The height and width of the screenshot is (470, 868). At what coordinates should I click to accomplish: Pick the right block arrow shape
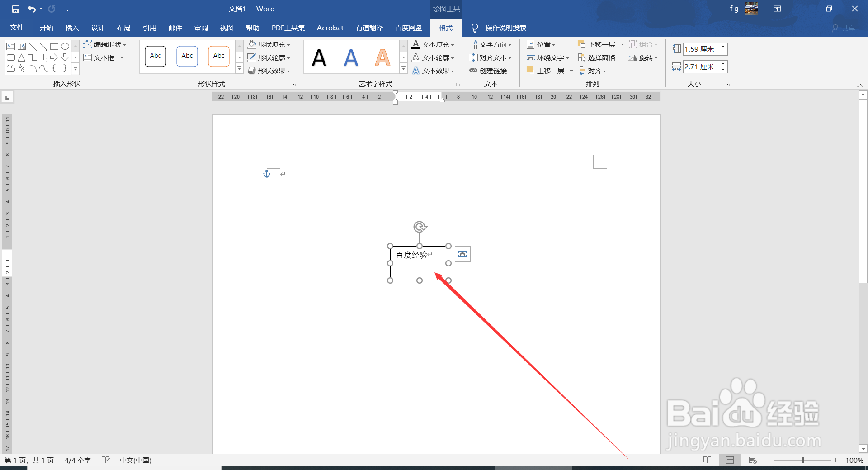click(54, 57)
